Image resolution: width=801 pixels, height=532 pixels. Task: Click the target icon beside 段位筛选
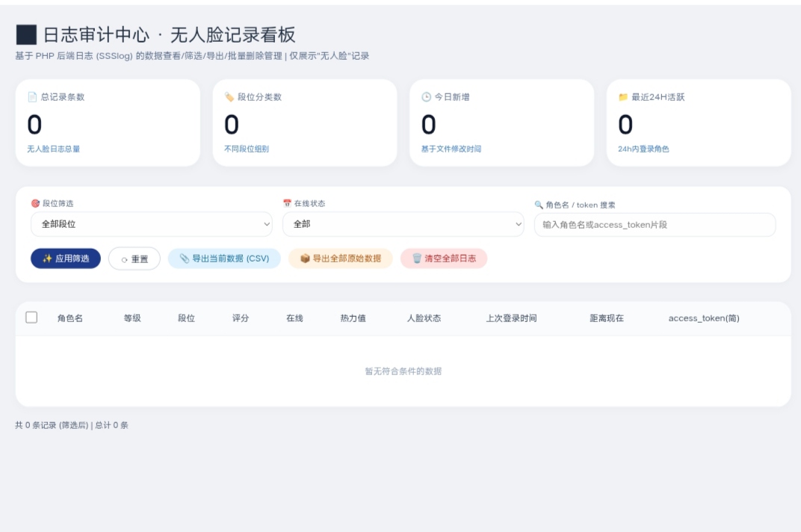(x=35, y=203)
